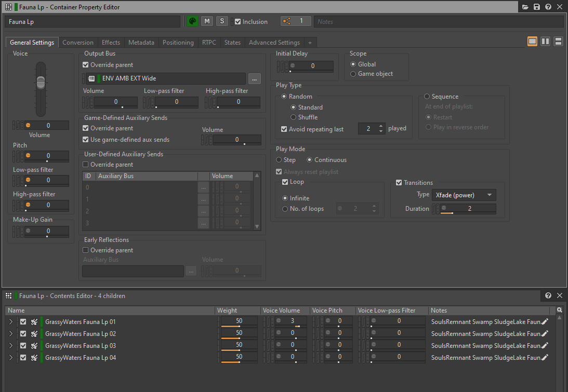Expand GrassyWaters Fauna Lp 02 row
The height and width of the screenshot is (392, 568).
pos(11,334)
